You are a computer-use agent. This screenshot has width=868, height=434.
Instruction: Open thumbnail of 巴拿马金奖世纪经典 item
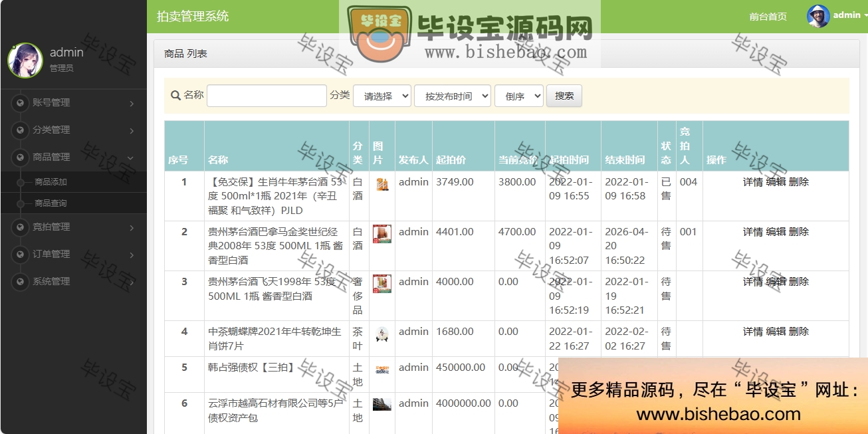tap(382, 234)
